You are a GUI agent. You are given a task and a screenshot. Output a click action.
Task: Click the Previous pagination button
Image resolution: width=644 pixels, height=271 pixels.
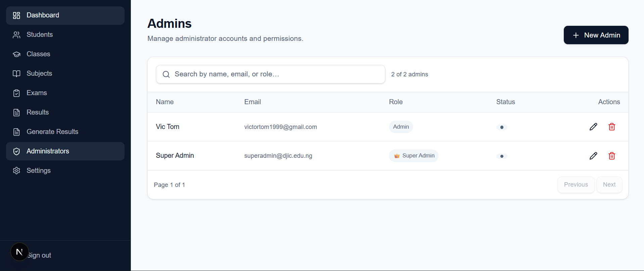pos(576,185)
